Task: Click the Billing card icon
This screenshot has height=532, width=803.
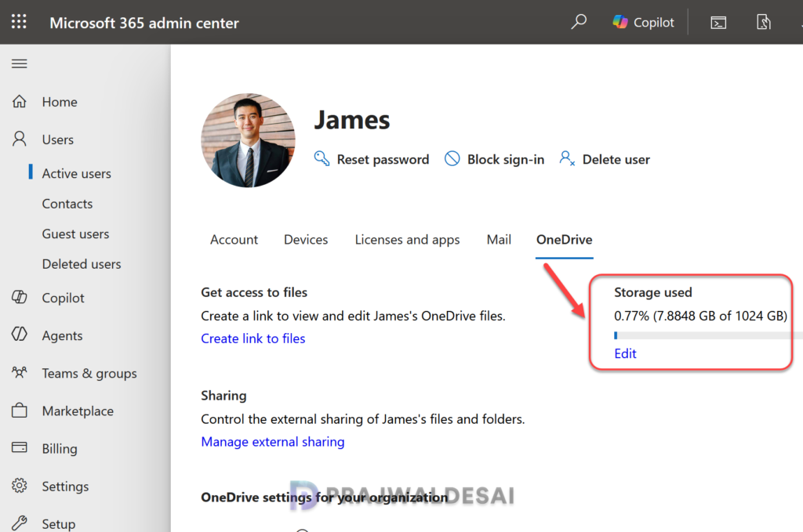Action: click(20, 447)
